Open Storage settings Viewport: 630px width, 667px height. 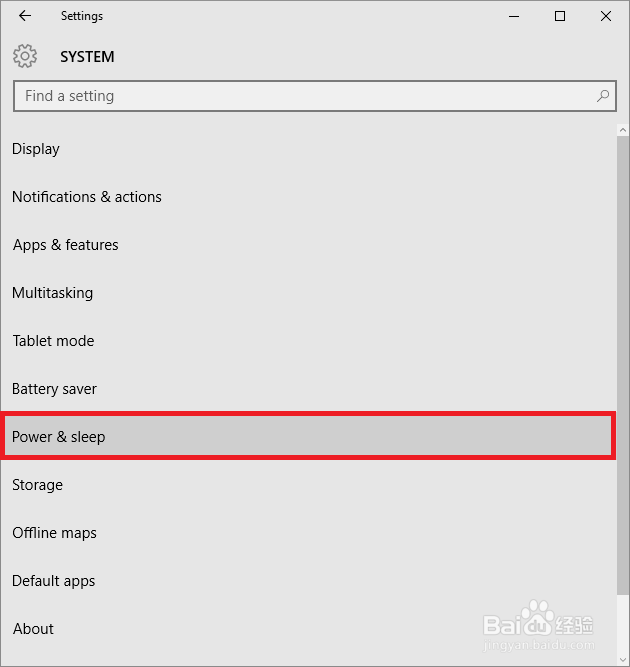[37, 485]
